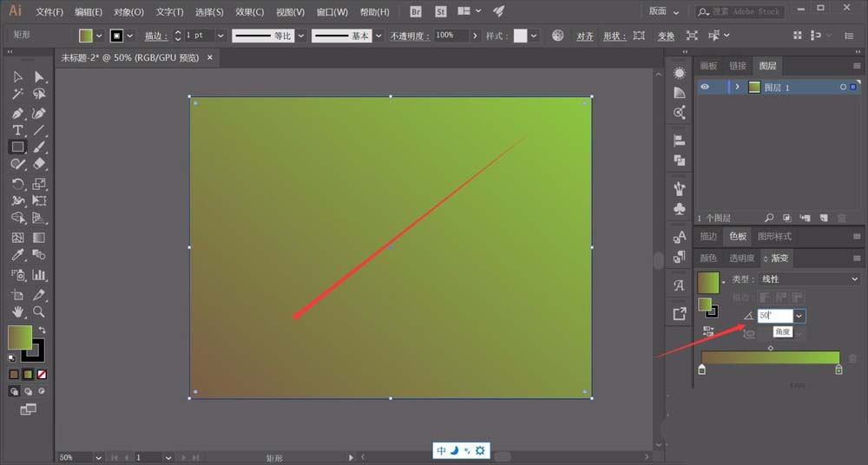
Task: Enable Draw Inside mode
Action: [42, 391]
